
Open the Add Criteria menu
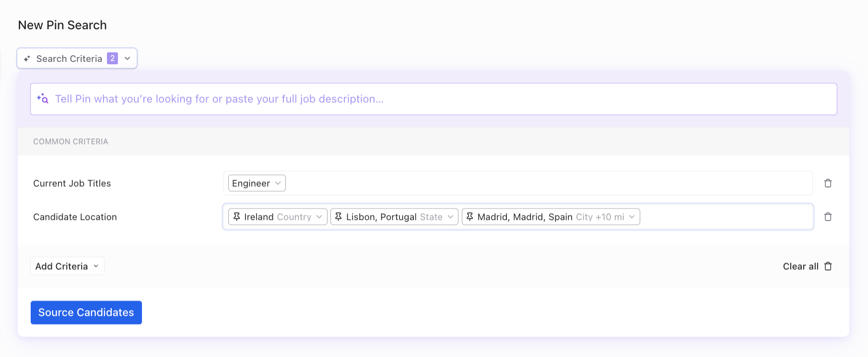coord(67,266)
